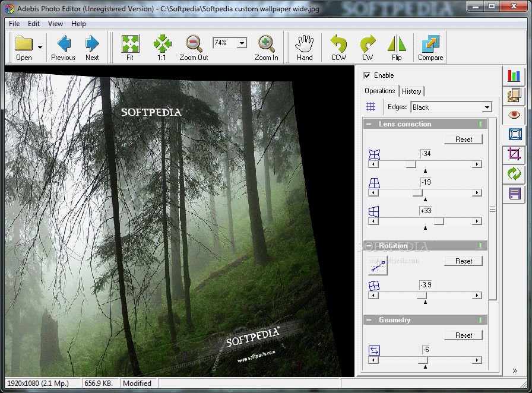Open the image layers sidebar panel
The width and height of the screenshot is (532, 393).
point(514,96)
